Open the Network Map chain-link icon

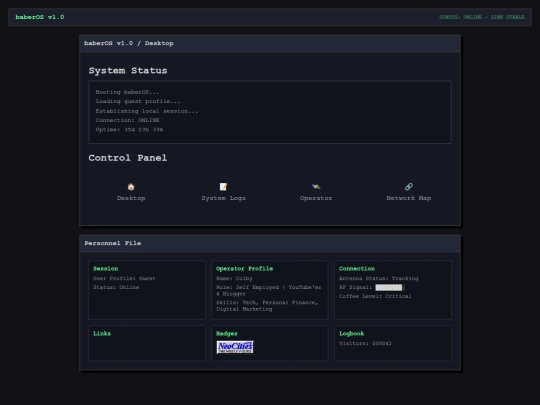pyautogui.click(x=409, y=187)
